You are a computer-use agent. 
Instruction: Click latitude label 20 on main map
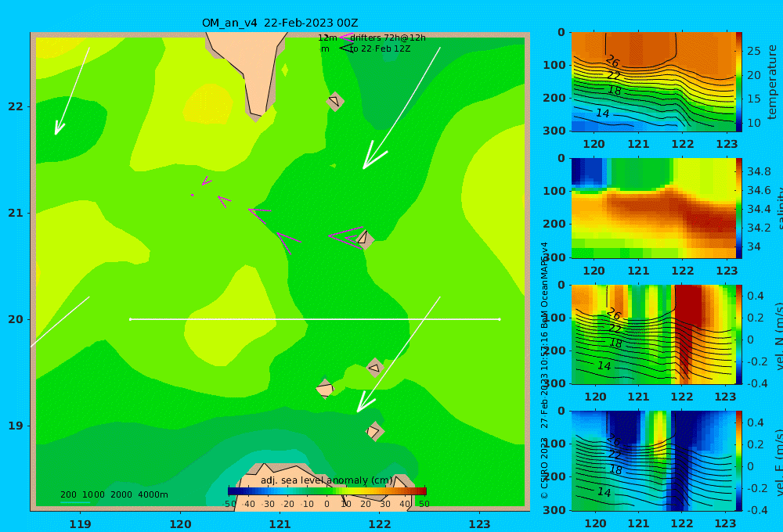click(16, 319)
